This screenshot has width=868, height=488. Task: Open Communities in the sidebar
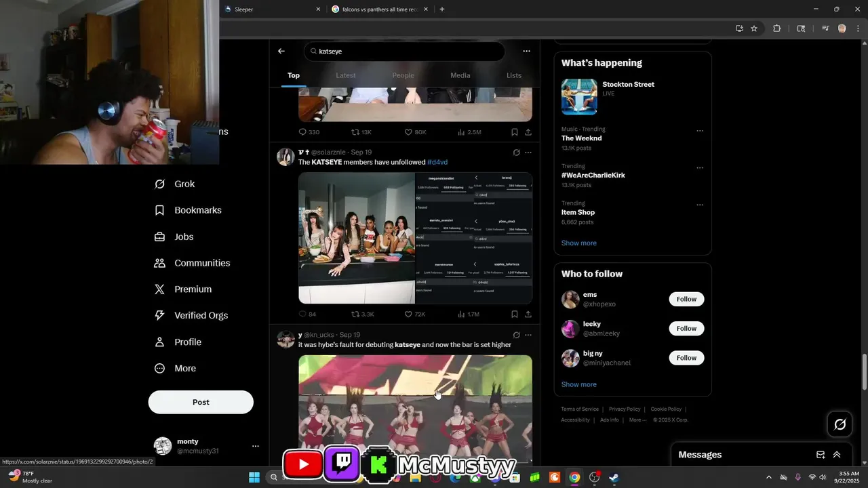192,263
